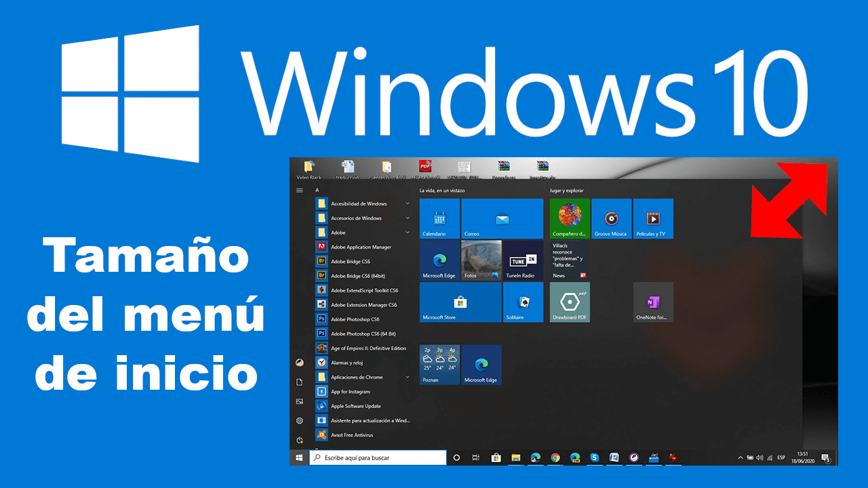Open Wi-Fi network icon in system tray
The height and width of the screenshot is (488, 868).
769,458
